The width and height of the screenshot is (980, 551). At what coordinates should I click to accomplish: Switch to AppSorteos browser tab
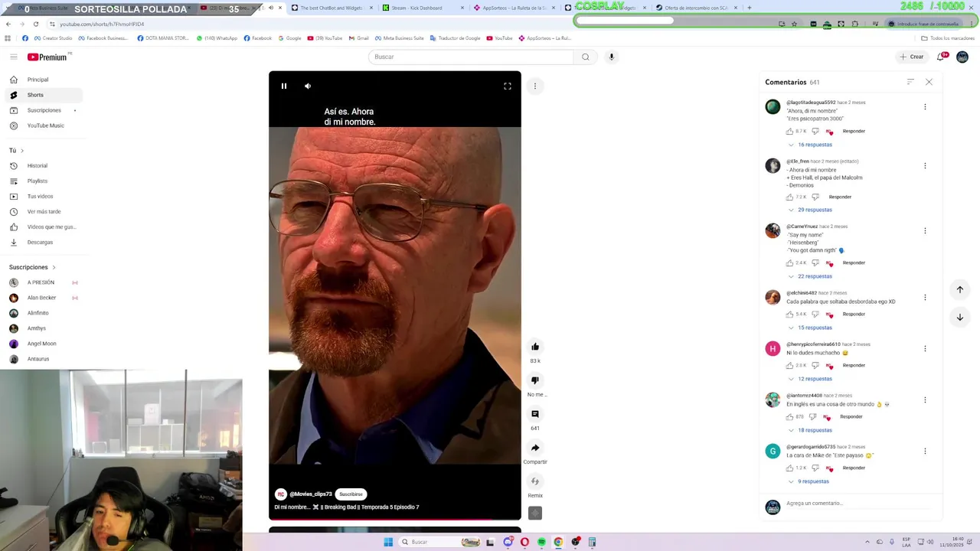pos(514,8)
